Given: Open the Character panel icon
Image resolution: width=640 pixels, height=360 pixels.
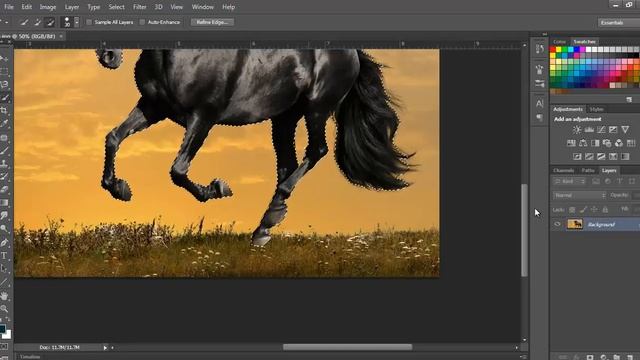Looking at the screenshot, I should click(540, 103).
